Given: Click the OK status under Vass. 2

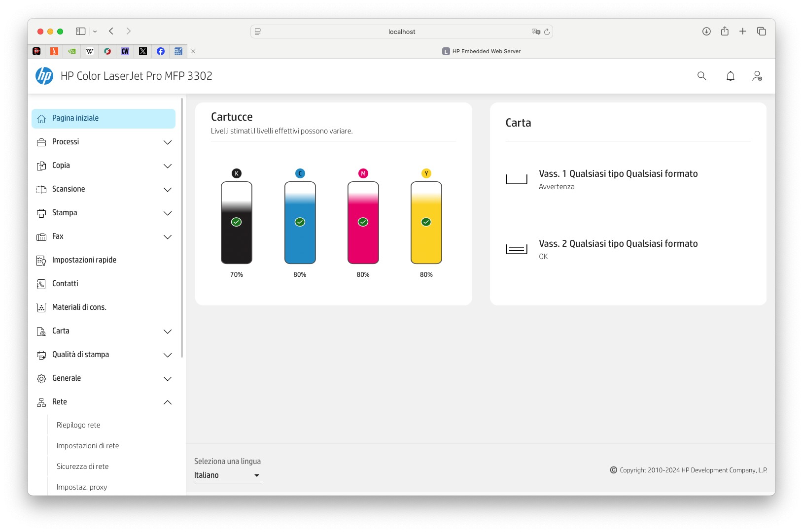Looking at the screenshot, I should (543, 257).
